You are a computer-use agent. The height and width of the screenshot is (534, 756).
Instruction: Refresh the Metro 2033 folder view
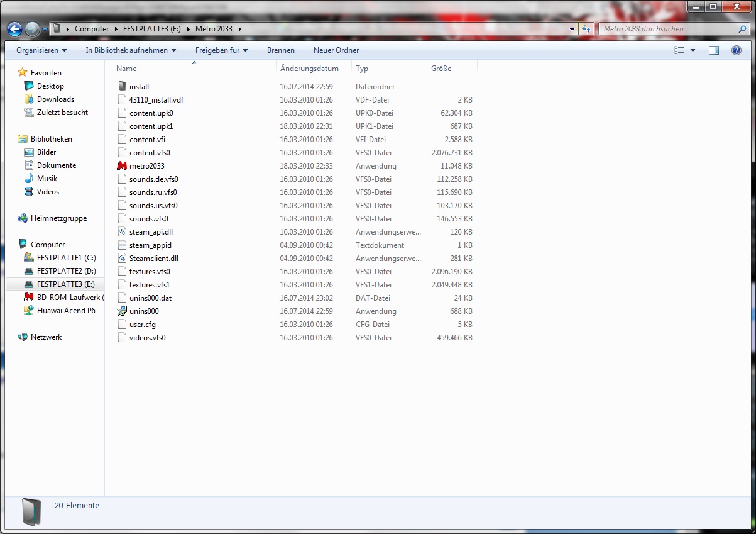pos(587,29)
